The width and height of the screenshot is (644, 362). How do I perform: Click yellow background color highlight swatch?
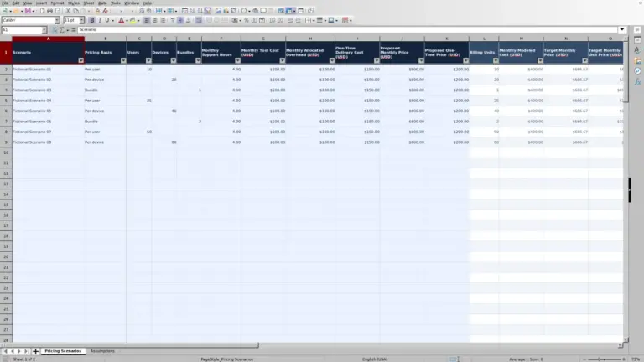coord(132,20)
